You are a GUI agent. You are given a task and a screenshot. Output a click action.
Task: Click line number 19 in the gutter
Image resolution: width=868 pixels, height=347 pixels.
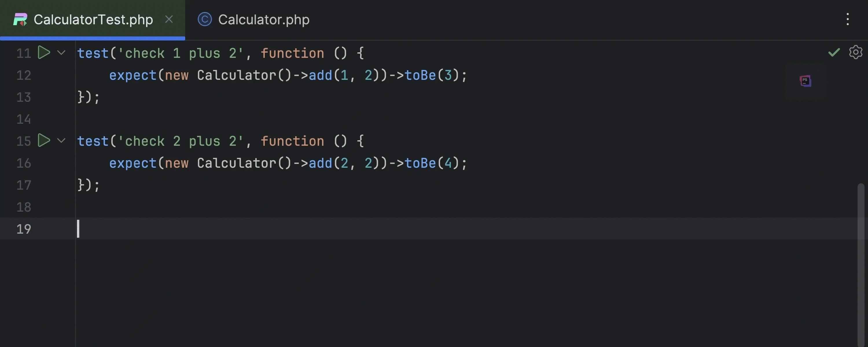(x=24, y=229)
